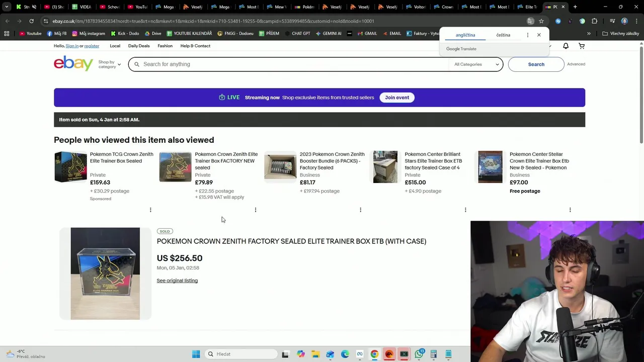Open the Youtube bookmark
This screenshot has width=644, height=362.
[31, 34]
